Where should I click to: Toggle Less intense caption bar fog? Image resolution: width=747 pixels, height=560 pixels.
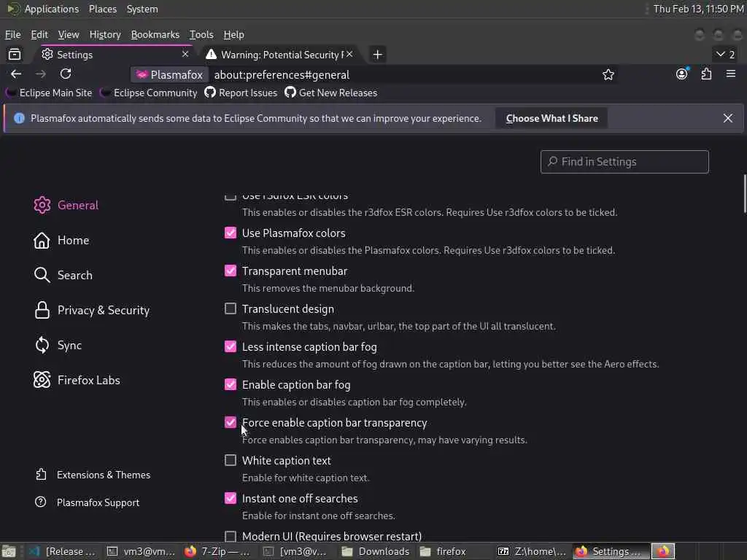[230, 346]
